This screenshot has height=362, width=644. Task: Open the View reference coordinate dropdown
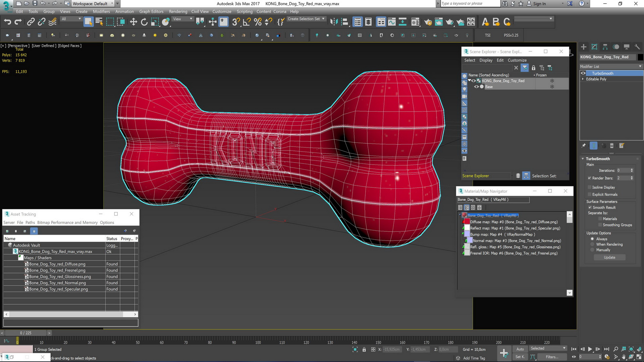182,19
